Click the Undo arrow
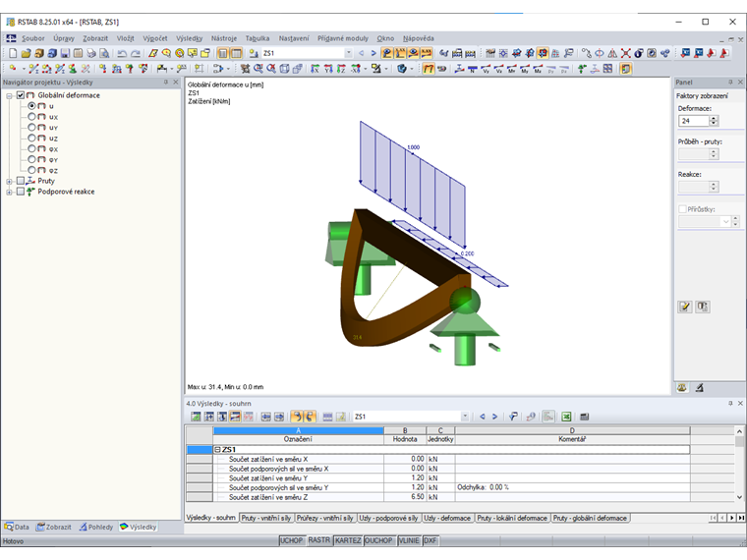The width and height of the screenshot is (747, 560). point(123,53)
